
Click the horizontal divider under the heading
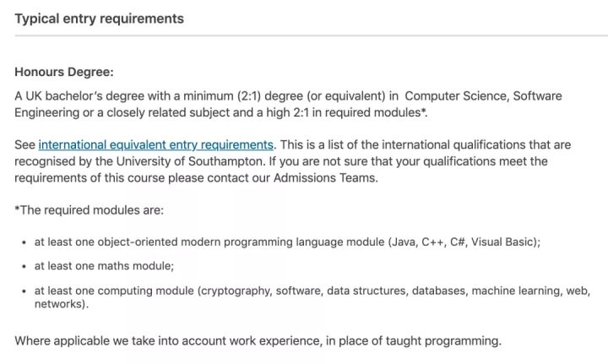[312, 35]
